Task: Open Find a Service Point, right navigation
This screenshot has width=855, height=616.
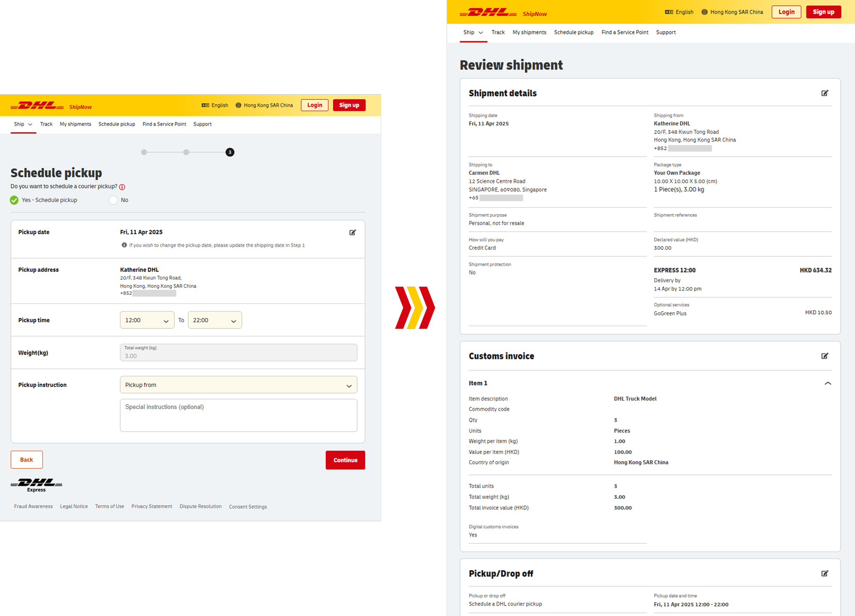Action: (625, 32)
